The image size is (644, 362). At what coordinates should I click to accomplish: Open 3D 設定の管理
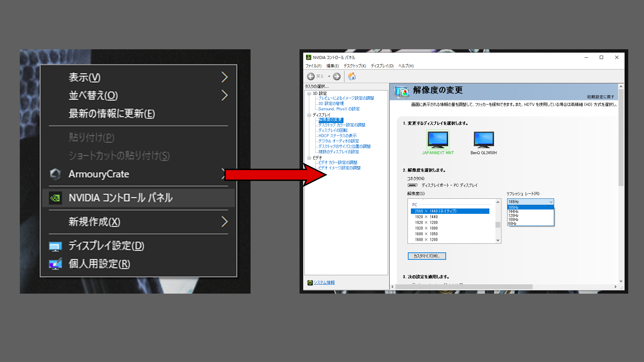[331, 104]
